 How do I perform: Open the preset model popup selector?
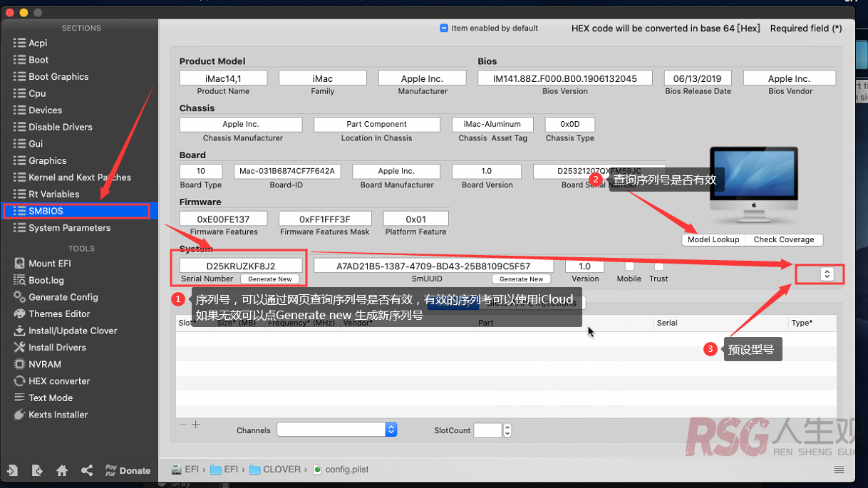point(827,274)
